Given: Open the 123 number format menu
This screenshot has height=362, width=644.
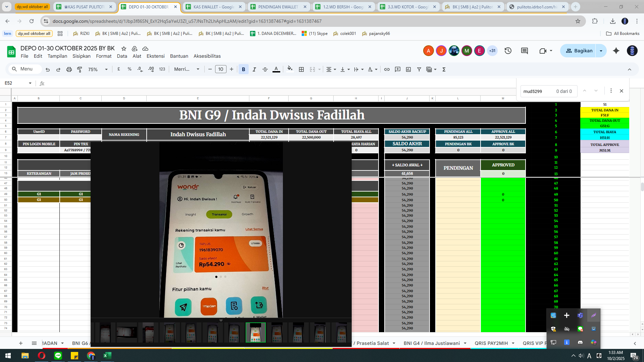Looking at the screenshot, I should tap(162, 69).
